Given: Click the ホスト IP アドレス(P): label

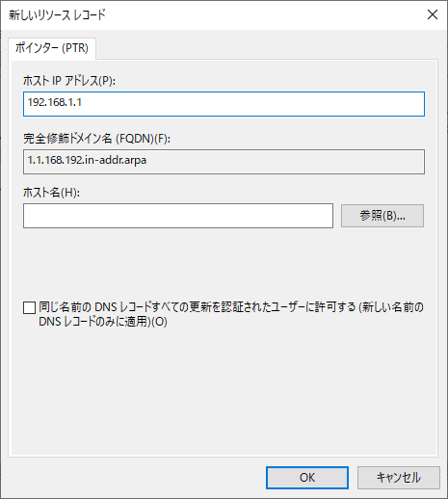Looking at the screenshot, I should coord(69,81).
